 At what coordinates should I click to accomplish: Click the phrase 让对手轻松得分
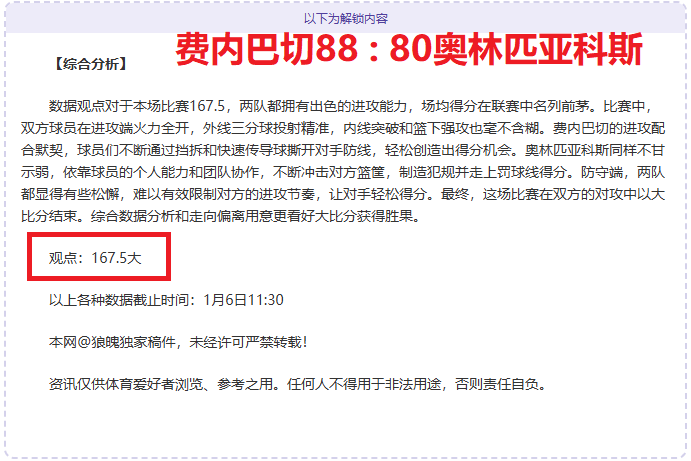(378, 194)
